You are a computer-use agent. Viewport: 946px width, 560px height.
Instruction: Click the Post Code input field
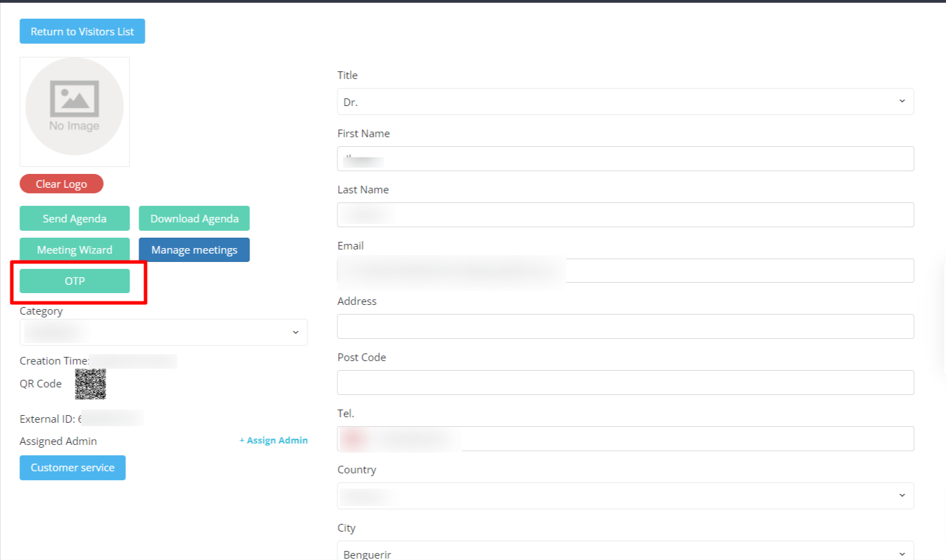point(625,383)
